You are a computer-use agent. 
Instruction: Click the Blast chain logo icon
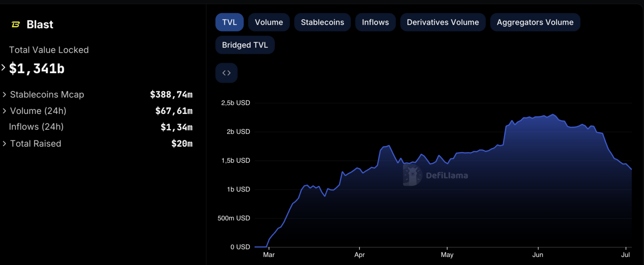(16, 25)
